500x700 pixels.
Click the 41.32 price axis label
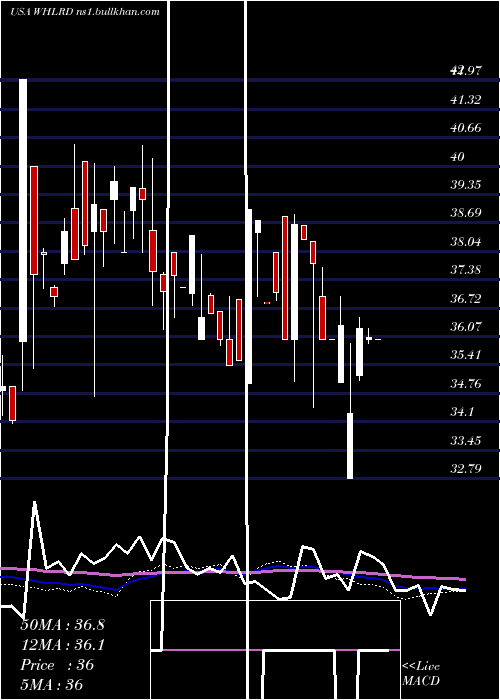(466, 100)
